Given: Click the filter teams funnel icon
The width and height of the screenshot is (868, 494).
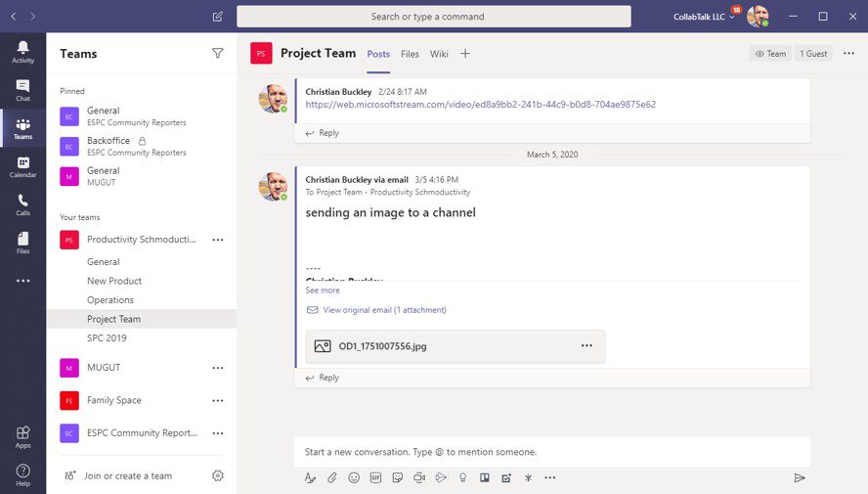Looking at the screenshot, I should click(x=218, y=54).
